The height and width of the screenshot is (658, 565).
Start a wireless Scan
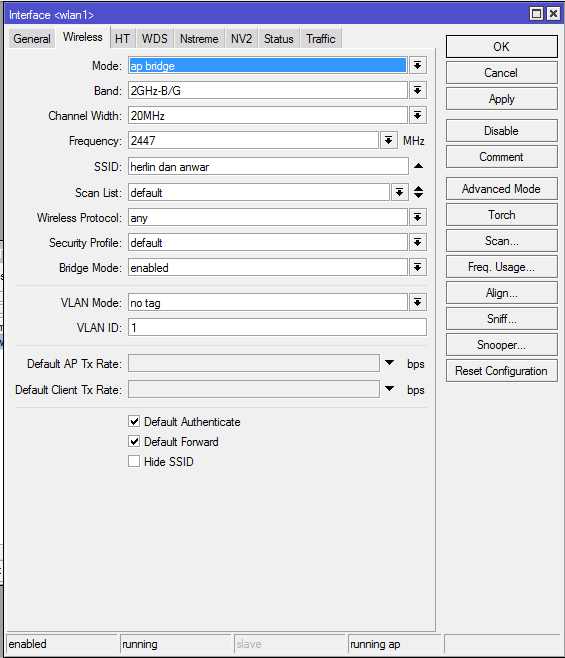[502, 241]
